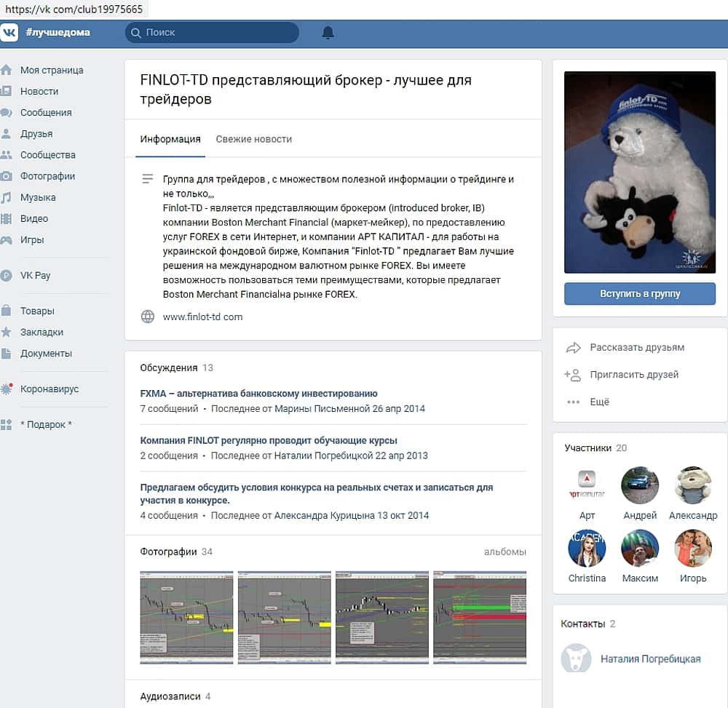This screenshot has height=708, width=728.
Task: Open the teddy bear group avatar photo
Action: [x=640, y=172]
